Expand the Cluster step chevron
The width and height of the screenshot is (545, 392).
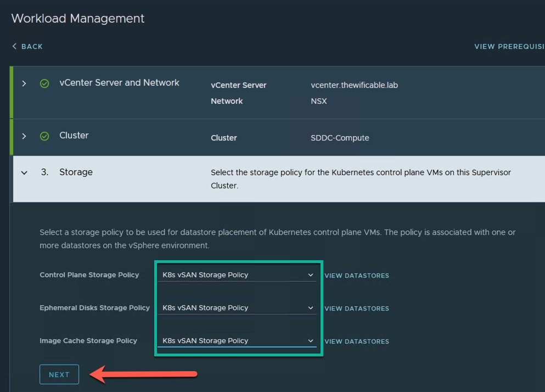pyautogui.click(x=24, y=136)
